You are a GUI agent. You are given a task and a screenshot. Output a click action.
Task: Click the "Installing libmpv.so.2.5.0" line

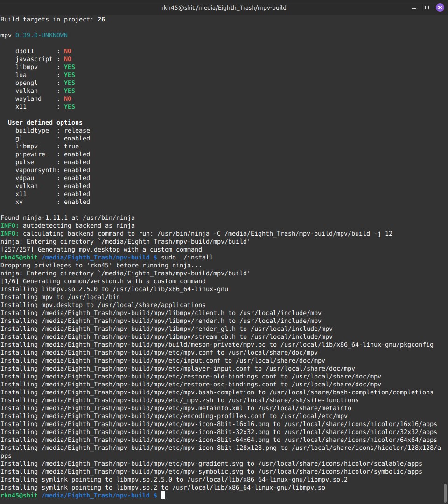tap(114, 289)
